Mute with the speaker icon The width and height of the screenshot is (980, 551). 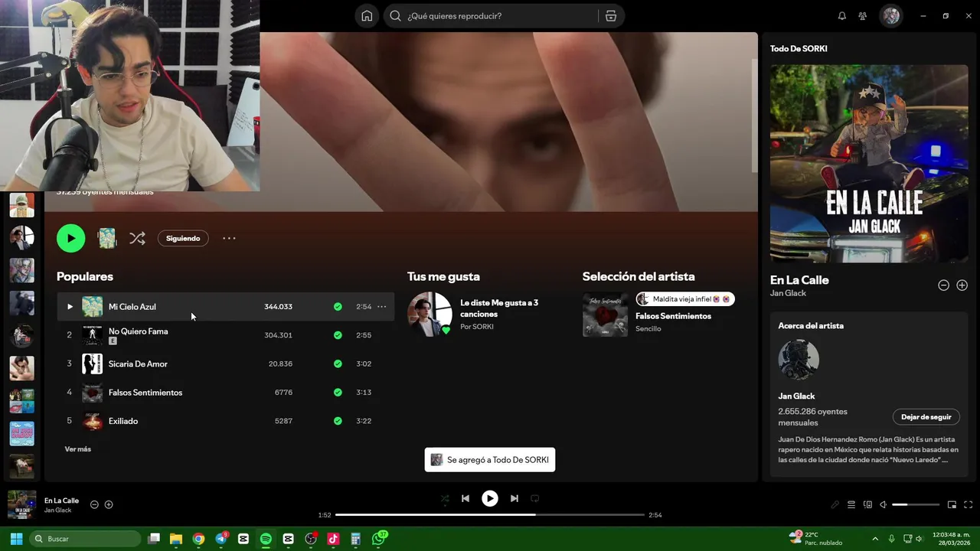(883, 505)
